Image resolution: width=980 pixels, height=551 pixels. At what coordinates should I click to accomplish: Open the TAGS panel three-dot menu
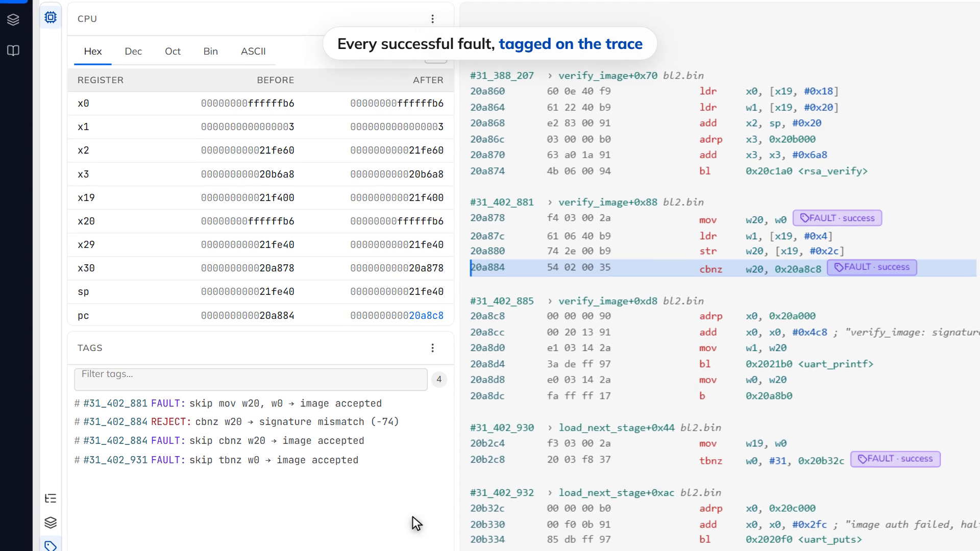pyautogui.click(x=432, y=348)
